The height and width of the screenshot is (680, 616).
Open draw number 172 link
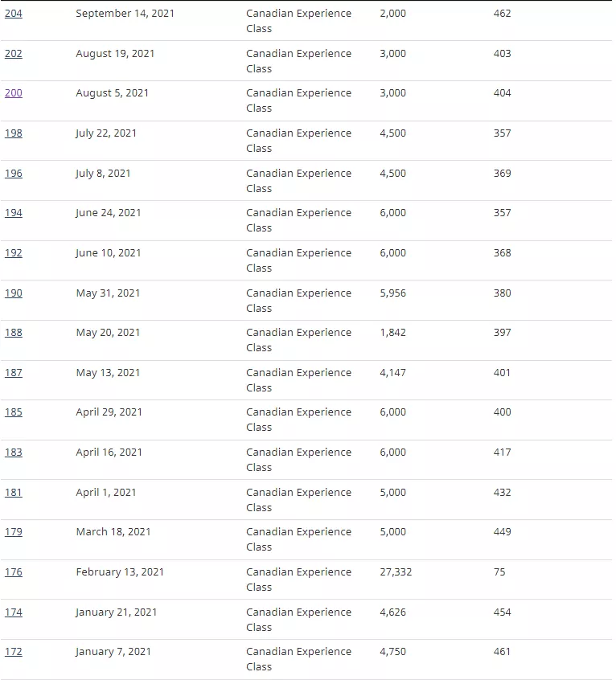tap(14, 652)
